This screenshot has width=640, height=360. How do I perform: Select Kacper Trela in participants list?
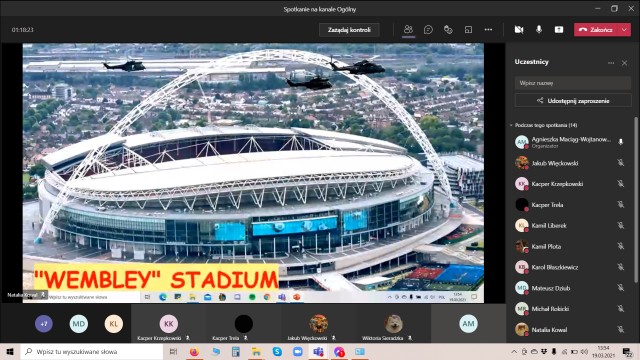(x=571, y=204)
